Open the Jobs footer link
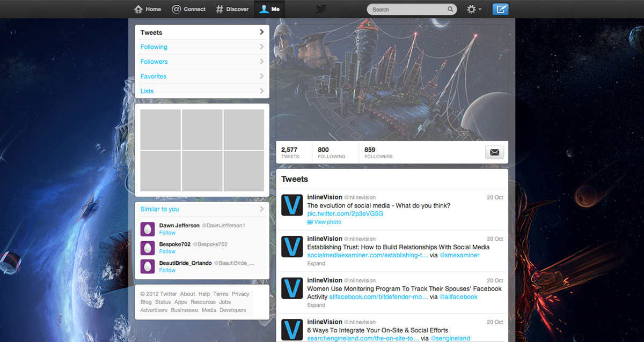 point(225,302)
